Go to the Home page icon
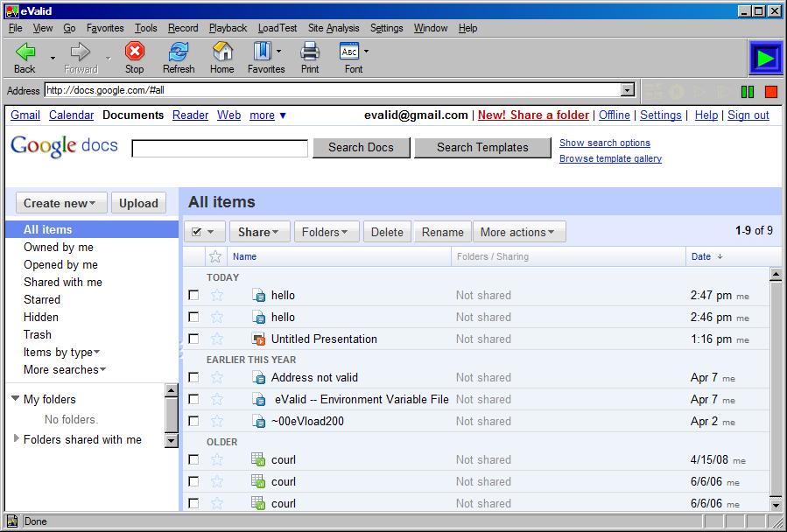The image size is (787, 532). tap(222, 52)
